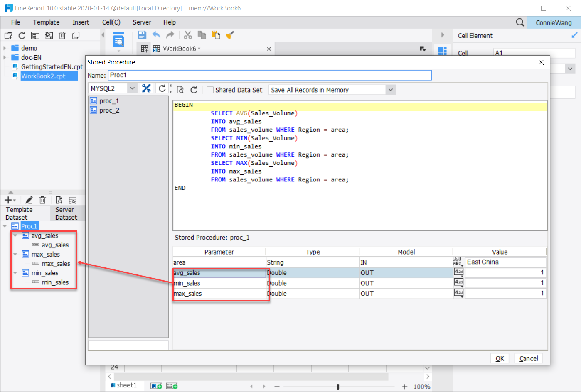Viewport: 581px width, 392px height.
Task: Insert a new worksheet via bottom icon
Action: point(156,385)
